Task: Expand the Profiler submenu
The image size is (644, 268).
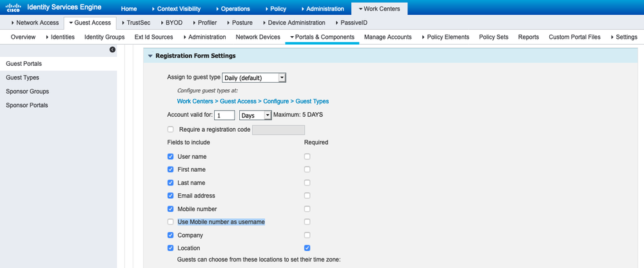Action: (x=204, y=23)
